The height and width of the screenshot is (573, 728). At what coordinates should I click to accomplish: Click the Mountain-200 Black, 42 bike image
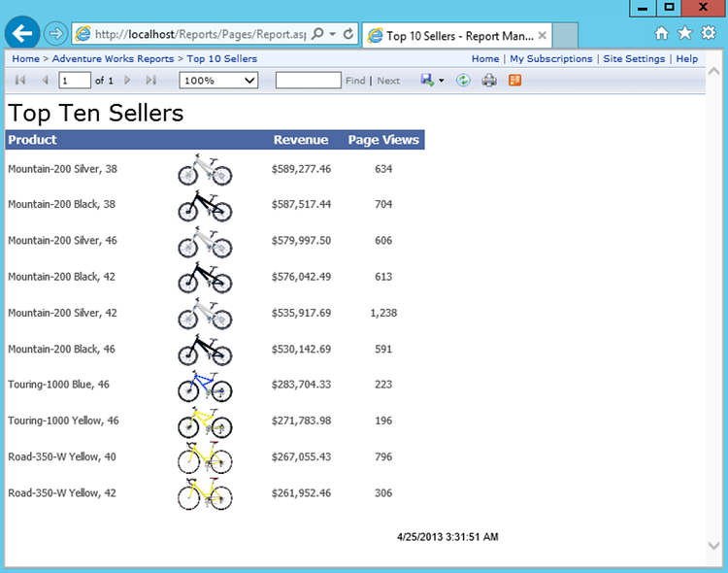coord(205,278)
